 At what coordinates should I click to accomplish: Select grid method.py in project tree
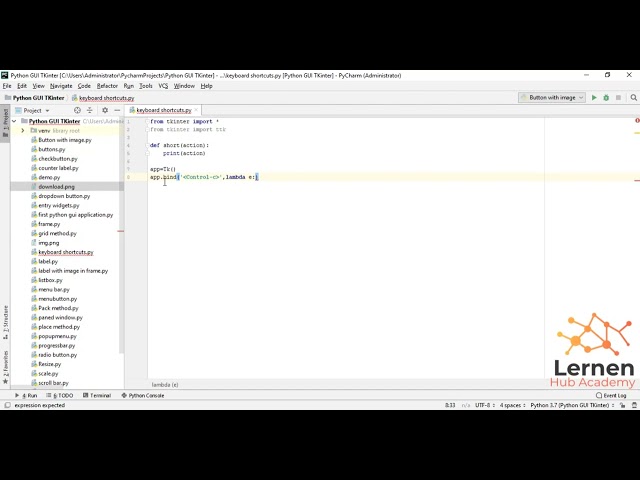click(x=57, y=233)
